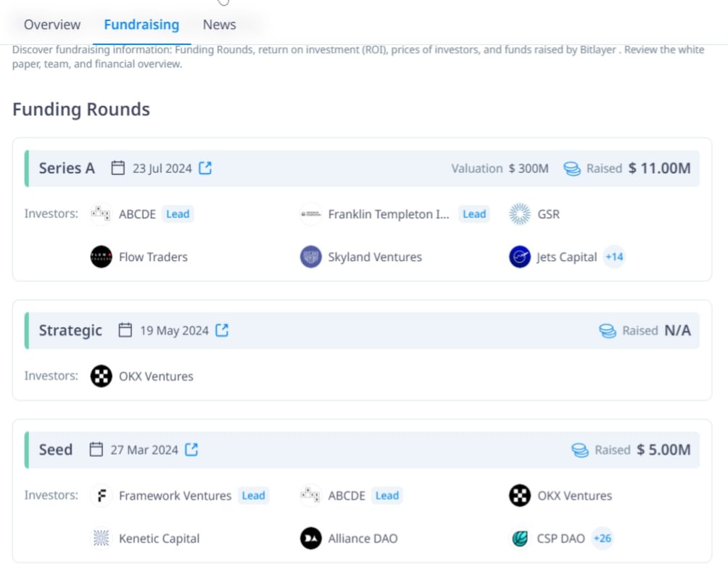This screenshot has height=570, width=728.
Task: Click the GSR investor logo
Action: (520, 214)
